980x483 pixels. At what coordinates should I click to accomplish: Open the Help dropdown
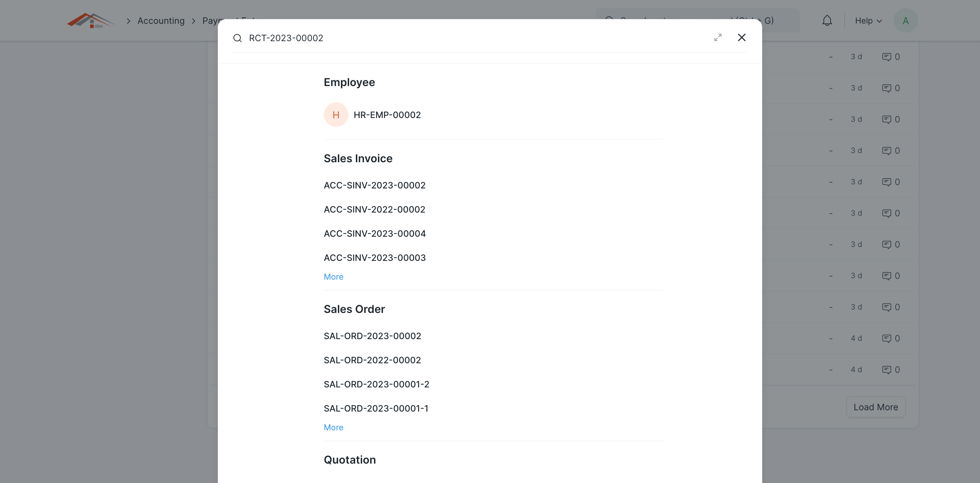click(868, 20)
